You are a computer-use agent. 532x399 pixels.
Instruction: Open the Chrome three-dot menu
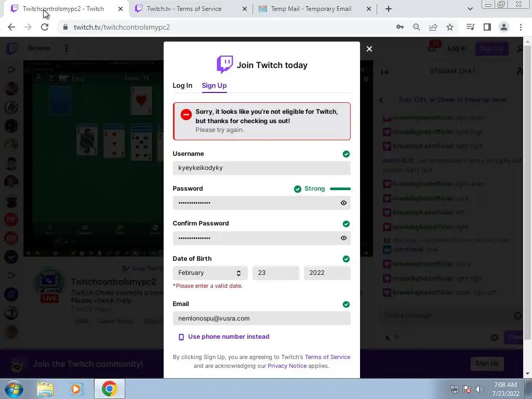pyautogui.click(x=521, y=27)
